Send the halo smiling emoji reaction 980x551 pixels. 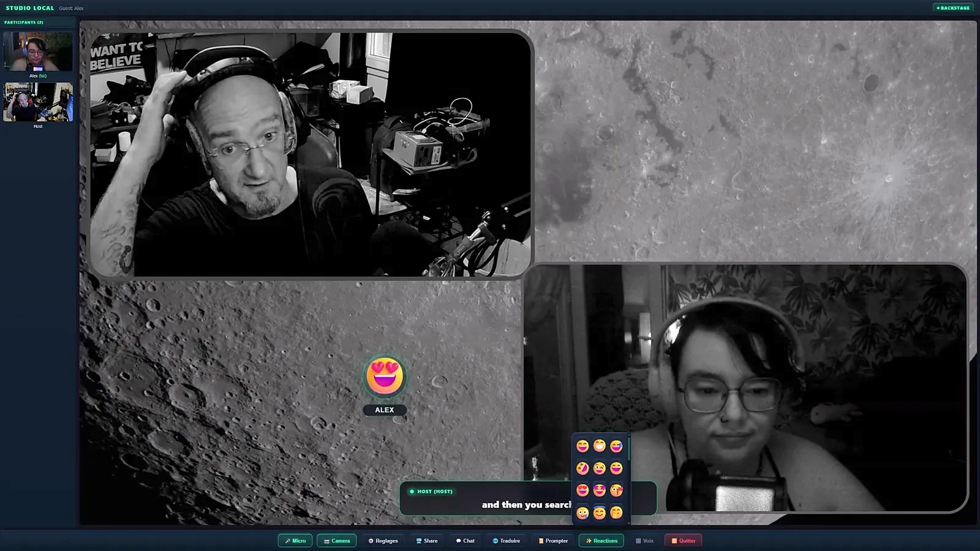click(600, 512)
